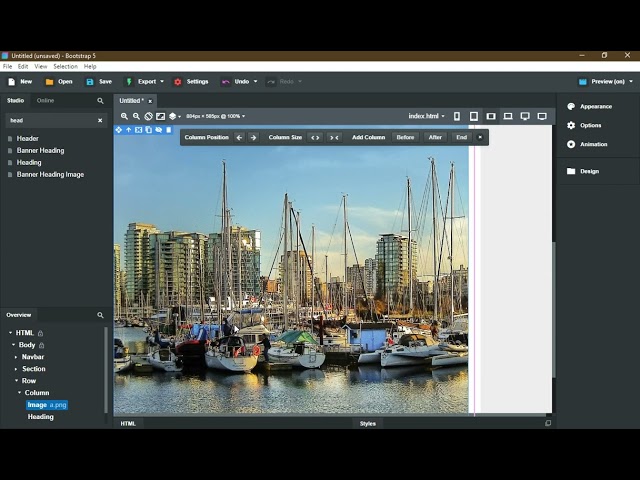Click the crossed-box icon on the selected image
The height and width of the screenshot is (480, 640).
point(139,130)
